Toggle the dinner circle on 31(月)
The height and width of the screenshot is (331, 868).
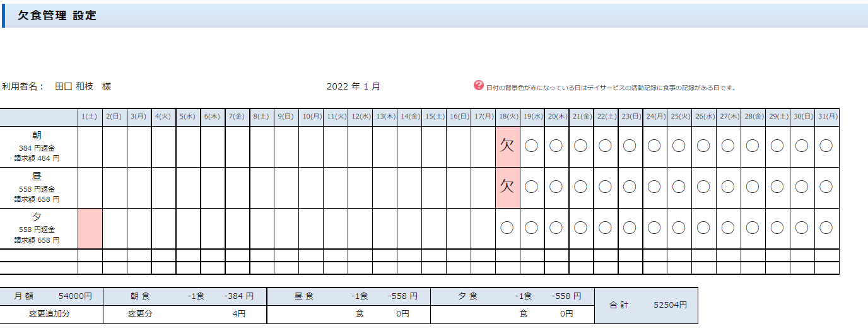point(826,228)
